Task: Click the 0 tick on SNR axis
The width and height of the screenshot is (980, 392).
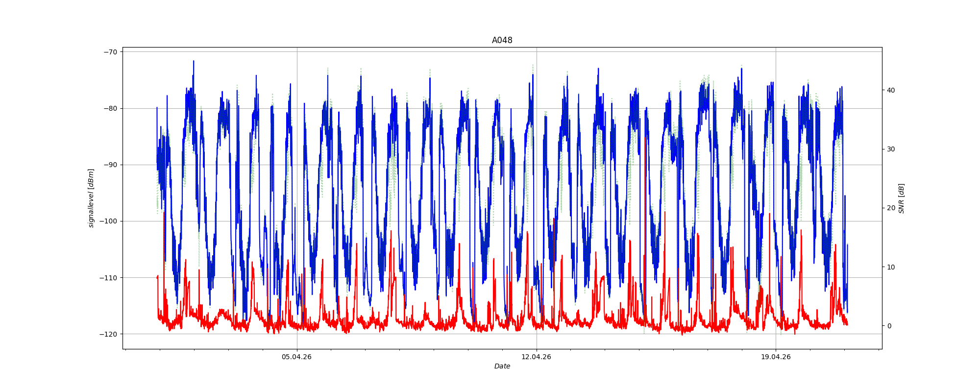Action: pyautogui.click(x=889, y=326)
